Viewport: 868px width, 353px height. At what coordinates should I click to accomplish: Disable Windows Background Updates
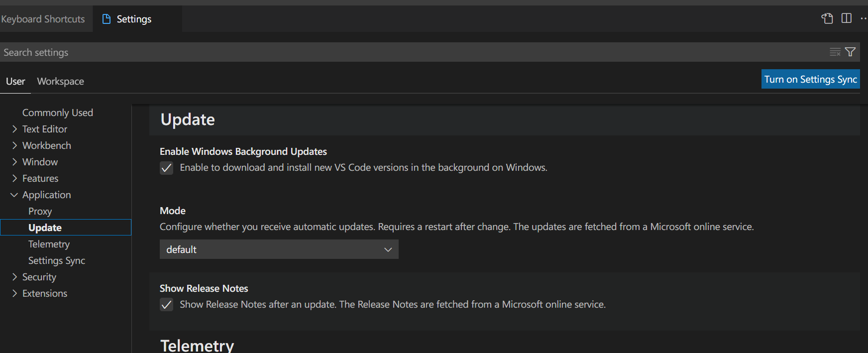tap(166, 168)
